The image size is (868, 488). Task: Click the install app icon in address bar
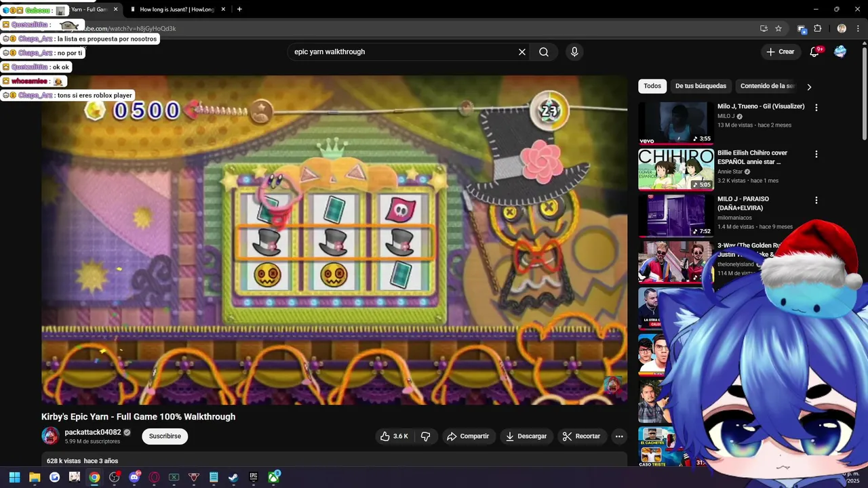pyautogui.click(x=764, y=28)
